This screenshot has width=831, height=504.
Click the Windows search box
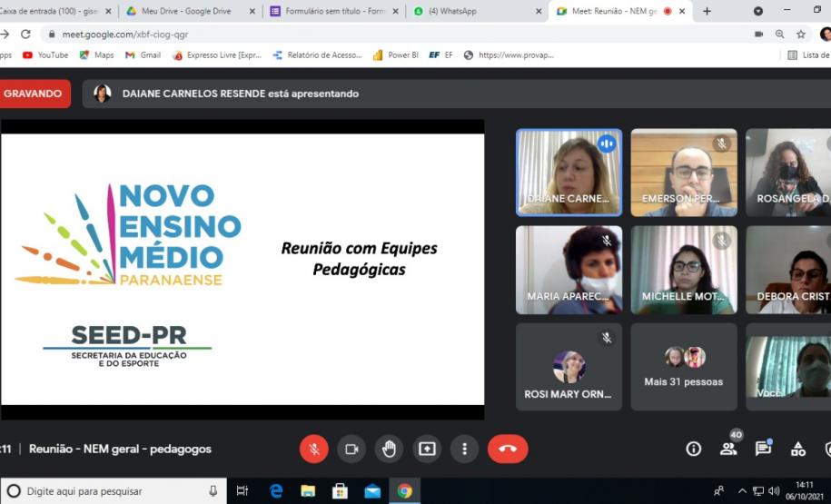point(114,491)
